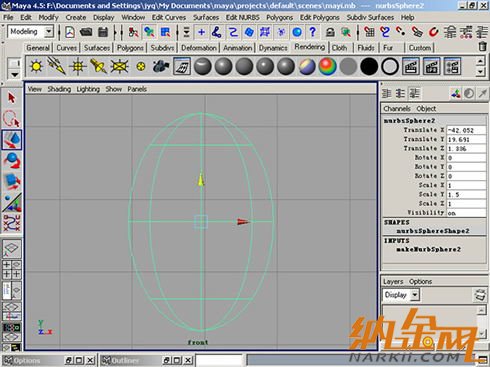490x367 pixels.
Task: Click the Ambient Light shelf icon
Action: pos(36,66)
